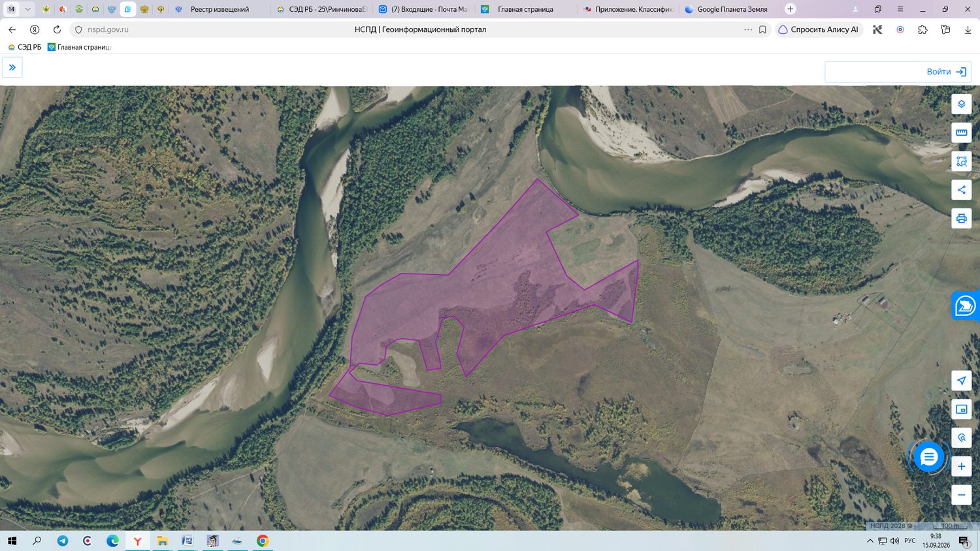Share the current map view
This screenshot has height=551, width=980.
click(x=961, y=190)
